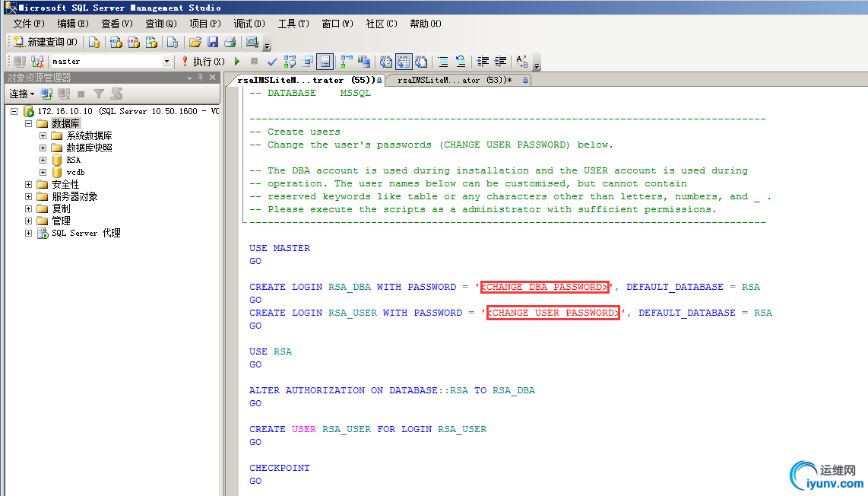This screenshot has height=496, width=868.
Task: Click the Analysis Services DMX Query icon
Action: click(134, 42)
